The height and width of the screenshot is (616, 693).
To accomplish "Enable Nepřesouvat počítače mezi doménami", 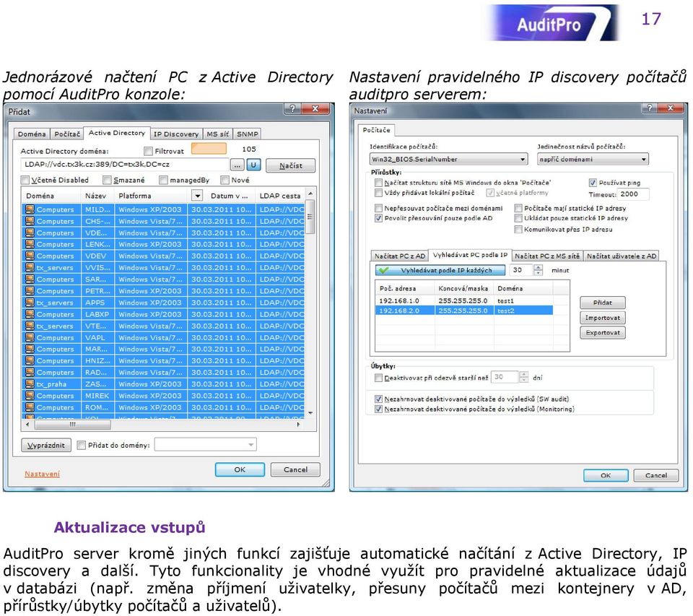I will pos(378,208).
